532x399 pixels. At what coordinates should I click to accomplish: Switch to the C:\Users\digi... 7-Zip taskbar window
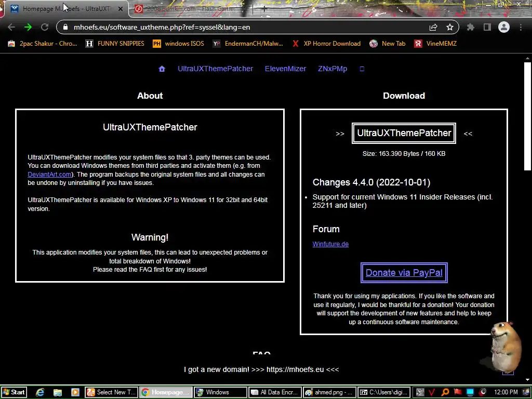[384, 392]
